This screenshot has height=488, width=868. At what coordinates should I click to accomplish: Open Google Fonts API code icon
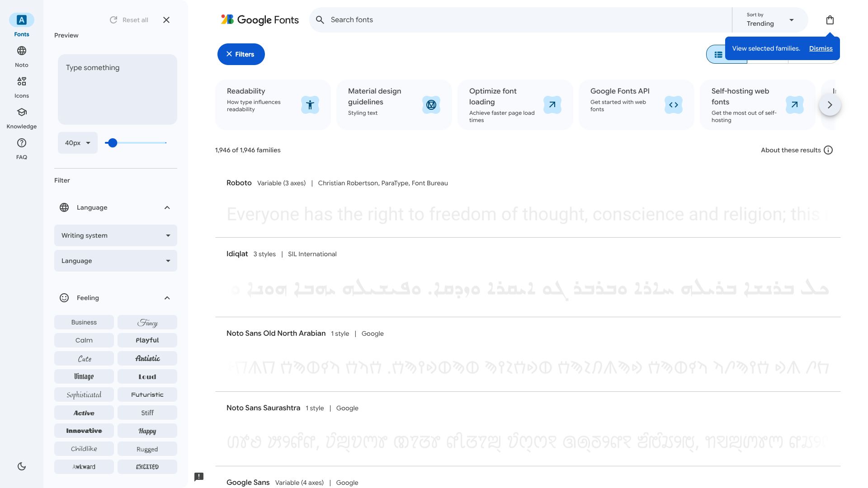pos(674,105)
